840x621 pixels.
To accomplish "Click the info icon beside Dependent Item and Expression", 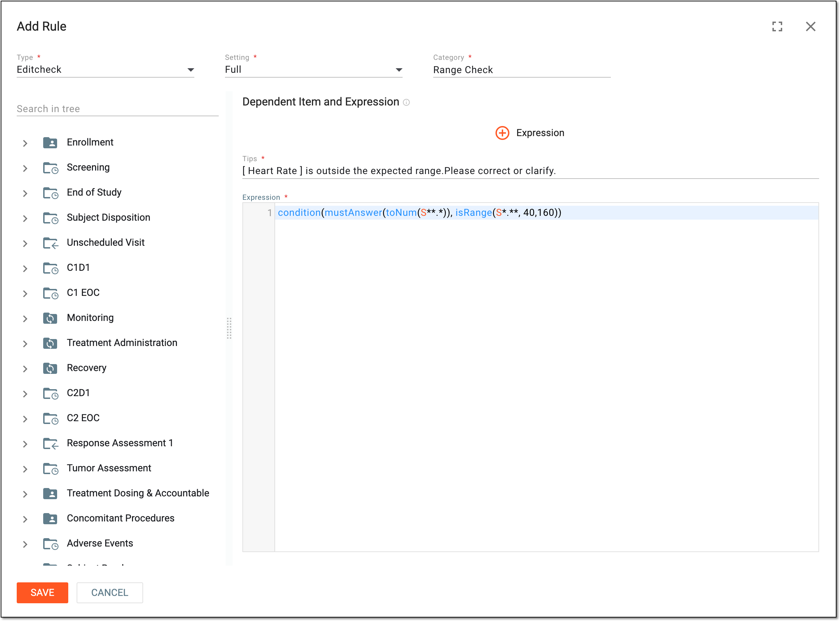I will 406,102.
